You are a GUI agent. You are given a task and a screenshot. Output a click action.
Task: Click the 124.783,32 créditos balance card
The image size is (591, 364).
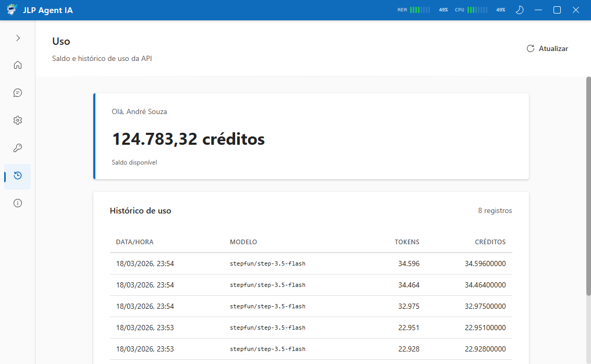[311, 136]
